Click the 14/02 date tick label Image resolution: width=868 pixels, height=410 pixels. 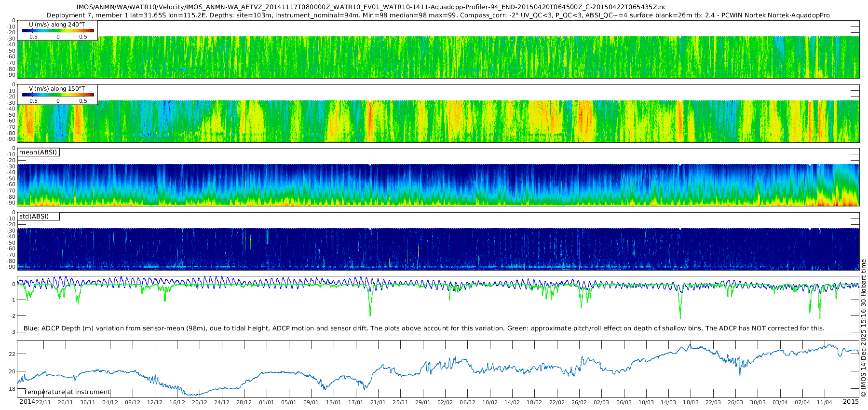[x=512, y=403]
